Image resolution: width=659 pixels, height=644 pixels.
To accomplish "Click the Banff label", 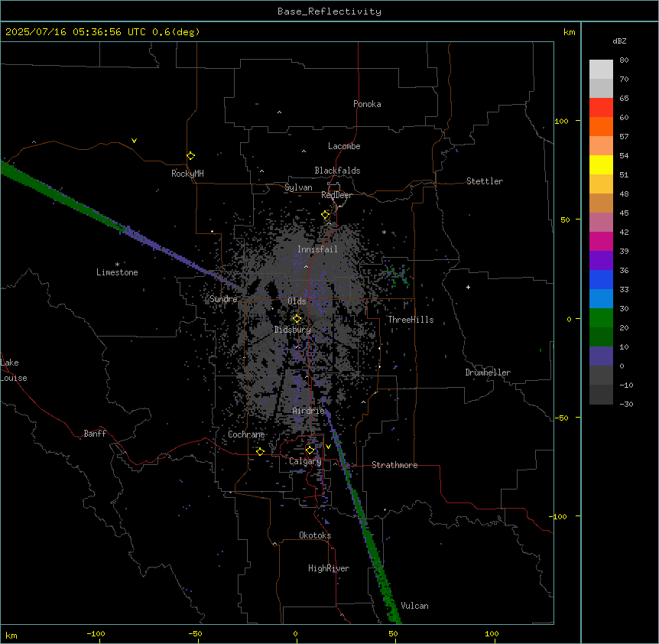I will click(x=95, y=434).
